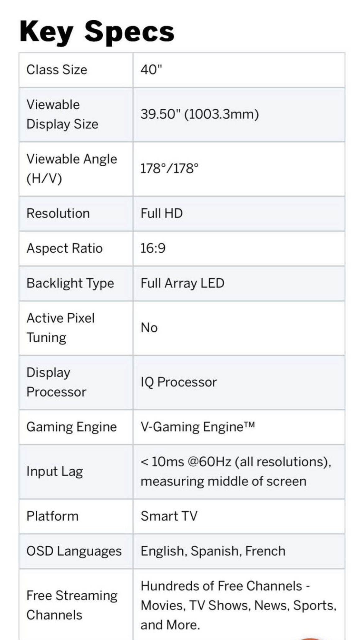Click the 40" class size value
The image size is (364, 640).
click(152, 69)
